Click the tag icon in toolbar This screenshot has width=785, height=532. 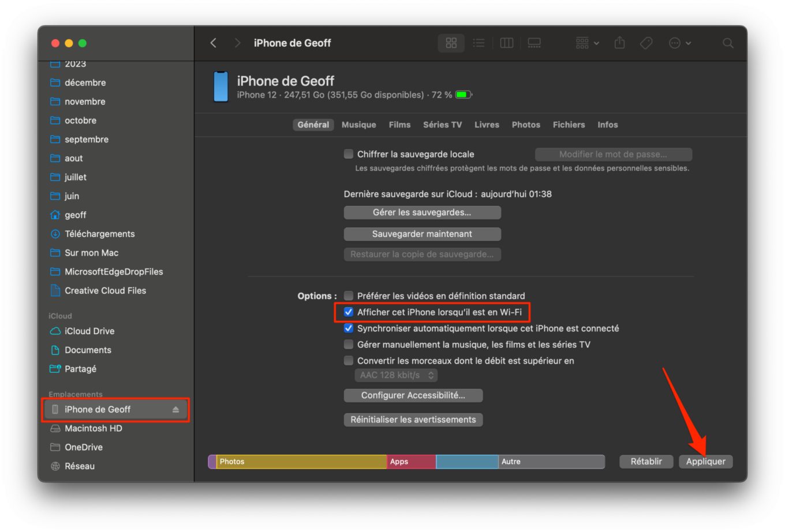[x=646, y=43]
